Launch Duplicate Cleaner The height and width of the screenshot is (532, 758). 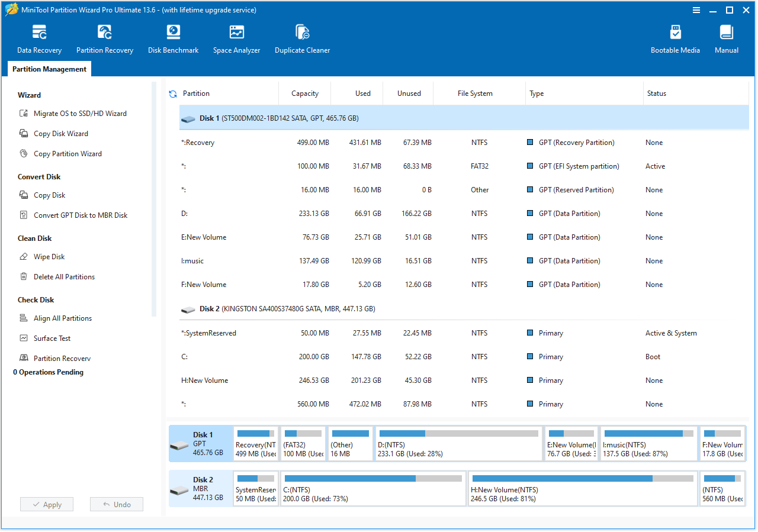point(302,39)
